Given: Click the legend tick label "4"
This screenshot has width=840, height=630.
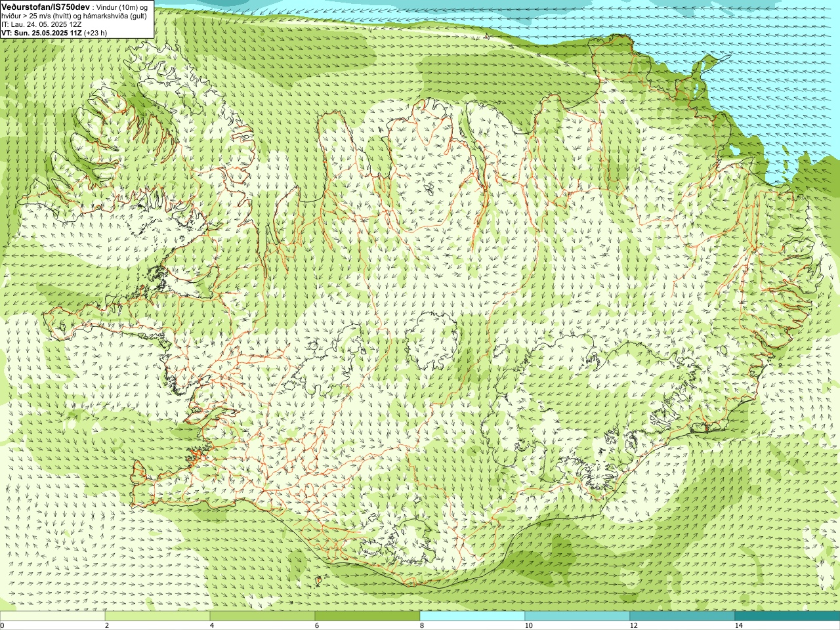Looking at the screenshot, I should click(212, 625).
